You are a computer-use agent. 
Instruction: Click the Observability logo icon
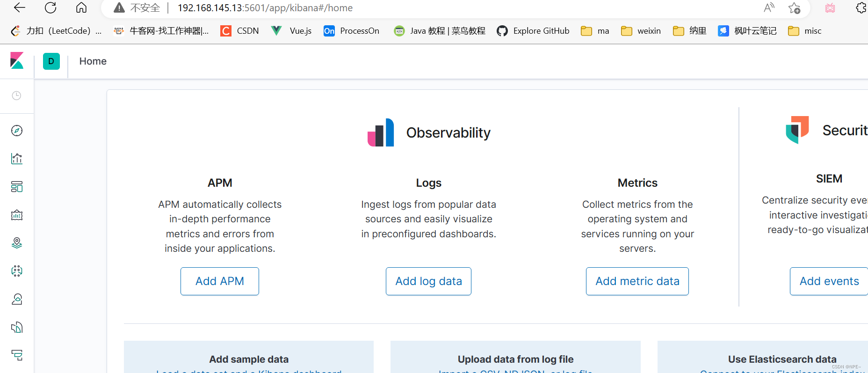pos(381,132)
